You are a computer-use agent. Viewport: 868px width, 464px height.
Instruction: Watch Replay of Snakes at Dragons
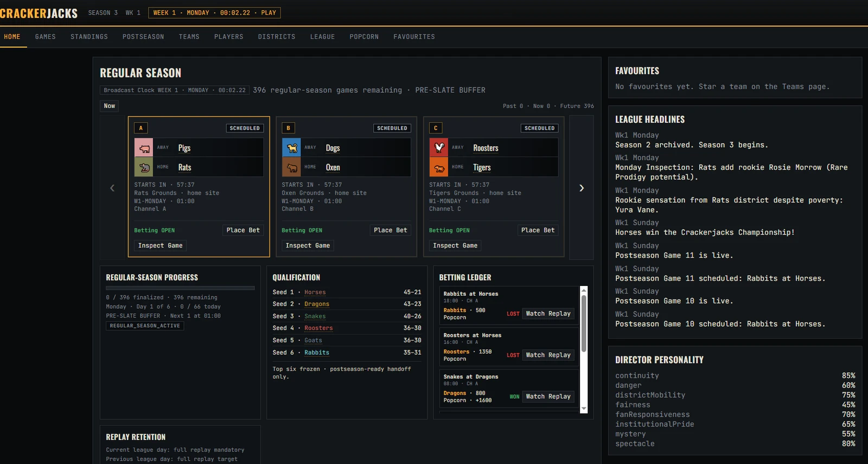[x=548, y=397]
